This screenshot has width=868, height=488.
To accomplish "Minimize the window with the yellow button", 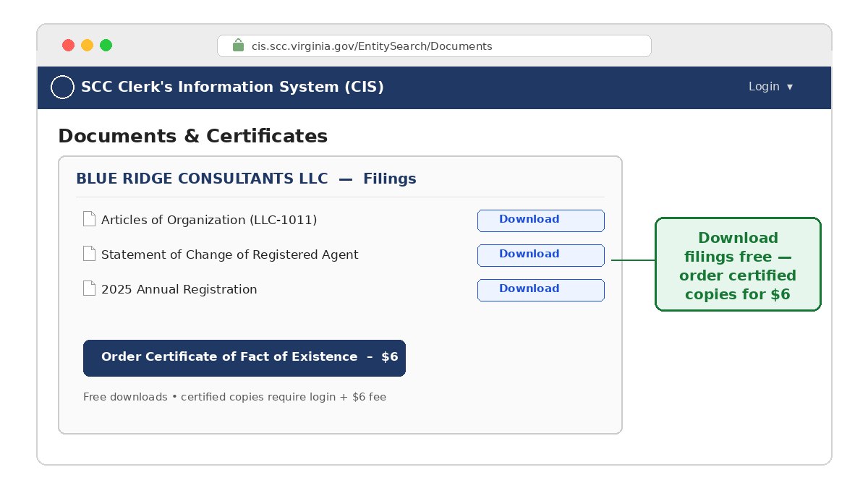I will coord(88,46).
